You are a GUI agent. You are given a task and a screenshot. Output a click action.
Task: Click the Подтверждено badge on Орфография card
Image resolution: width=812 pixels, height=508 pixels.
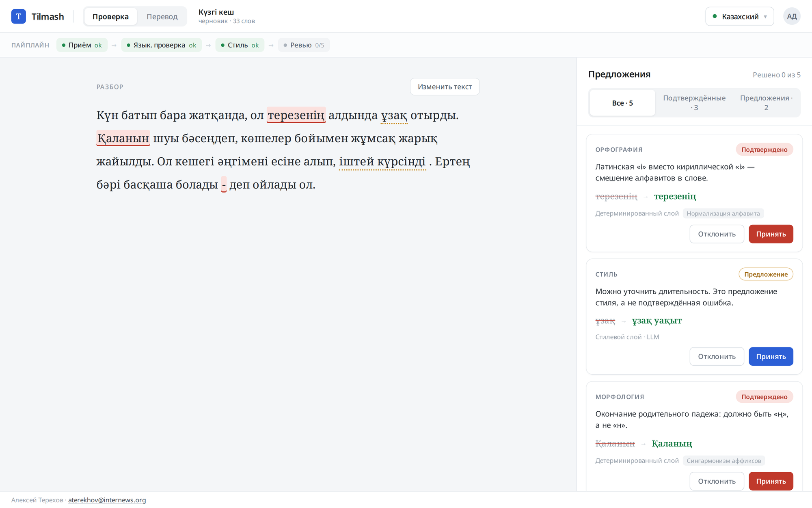[764, 150]
